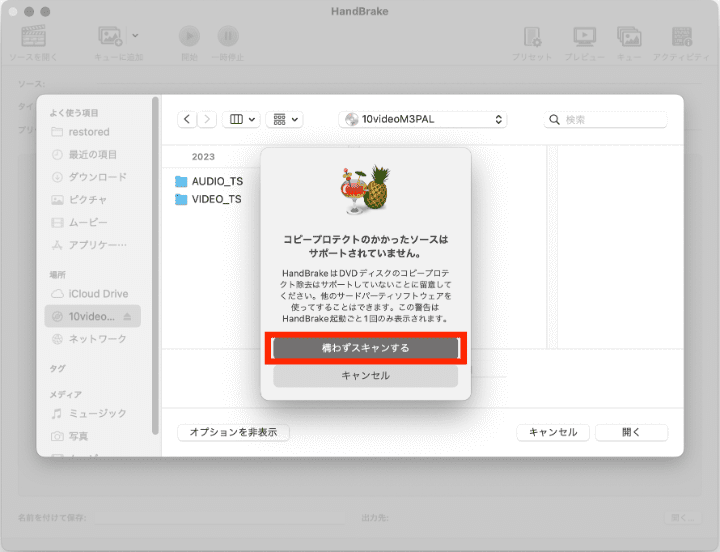Image resolution: width=720 pixels, height=552 pixels.
Task: Open the grid grouping dropdown
Action: pos(285,119)
